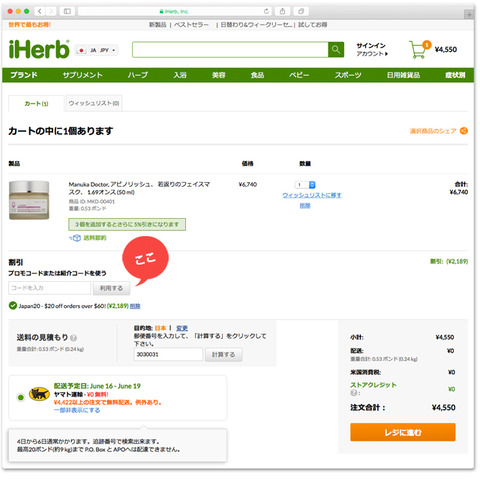Switch to the カート(1) tab
Screen dimensions: 480x485
(x=36, y=104)
